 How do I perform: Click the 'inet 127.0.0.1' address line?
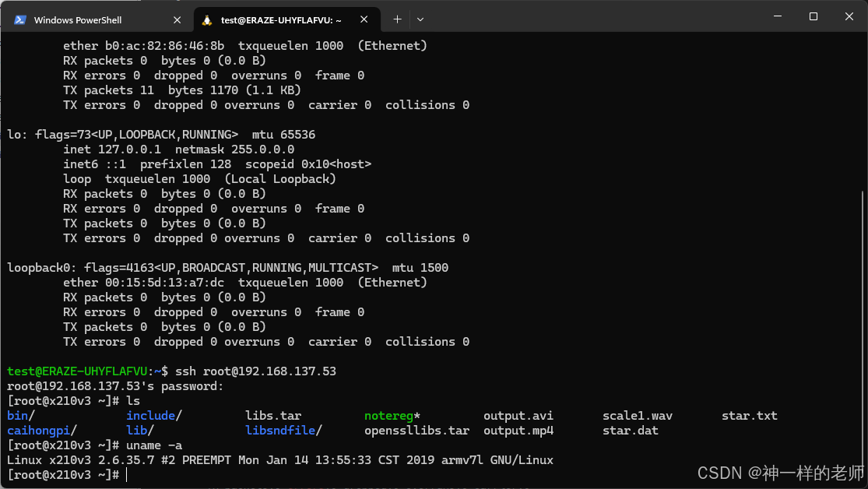pyautogui.click(x=179, y=150)
